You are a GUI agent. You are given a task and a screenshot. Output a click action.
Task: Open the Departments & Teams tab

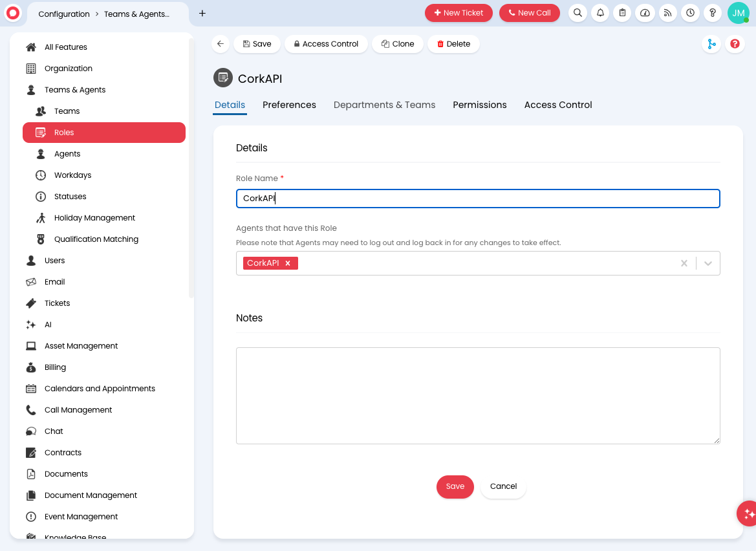coord(384,105)
